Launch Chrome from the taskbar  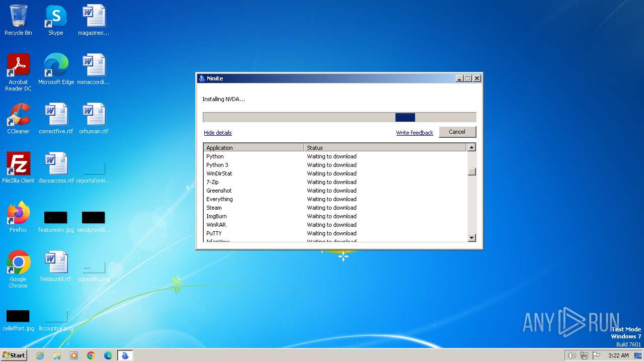91,355
